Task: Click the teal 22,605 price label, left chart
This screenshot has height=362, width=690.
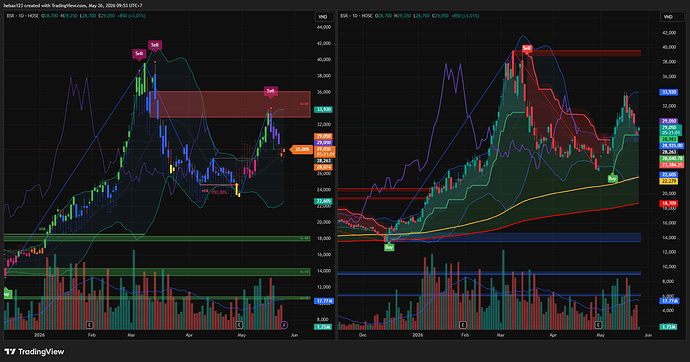Action: pos(324,201)
